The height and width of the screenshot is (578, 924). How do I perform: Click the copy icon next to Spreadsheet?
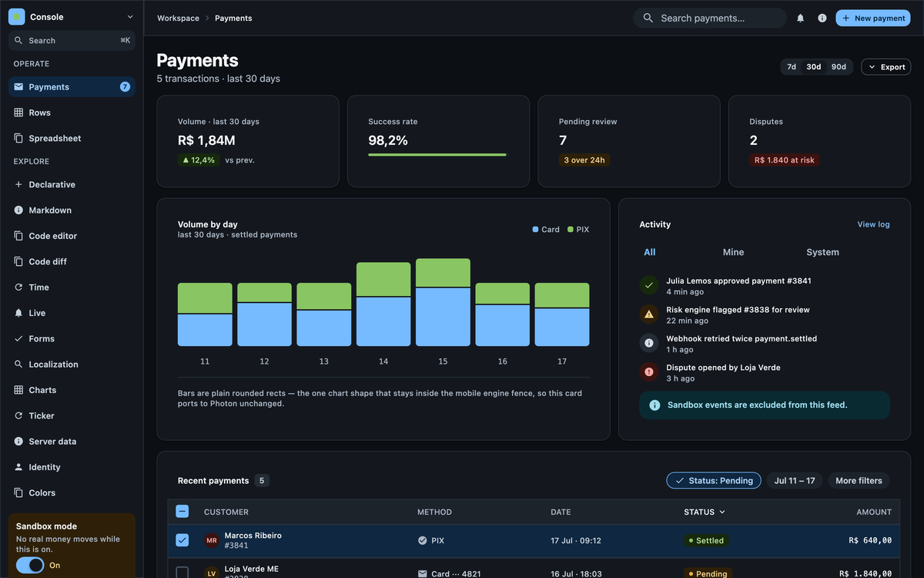[18, 138]
